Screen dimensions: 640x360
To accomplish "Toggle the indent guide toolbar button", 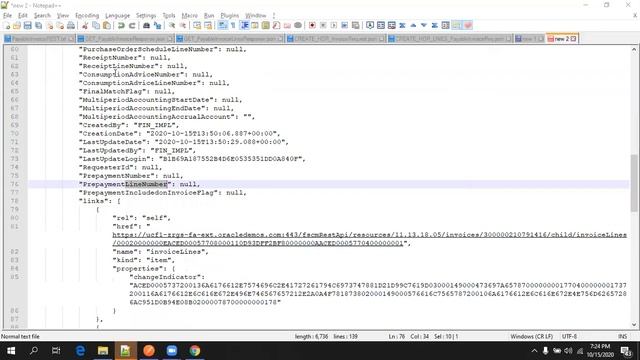I will (244, 25).
